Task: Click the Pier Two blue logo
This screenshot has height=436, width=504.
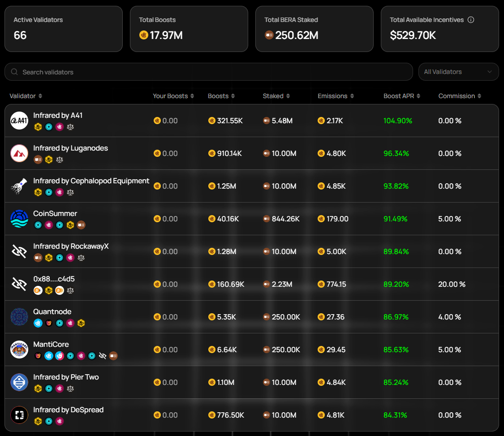Action: 19,382
